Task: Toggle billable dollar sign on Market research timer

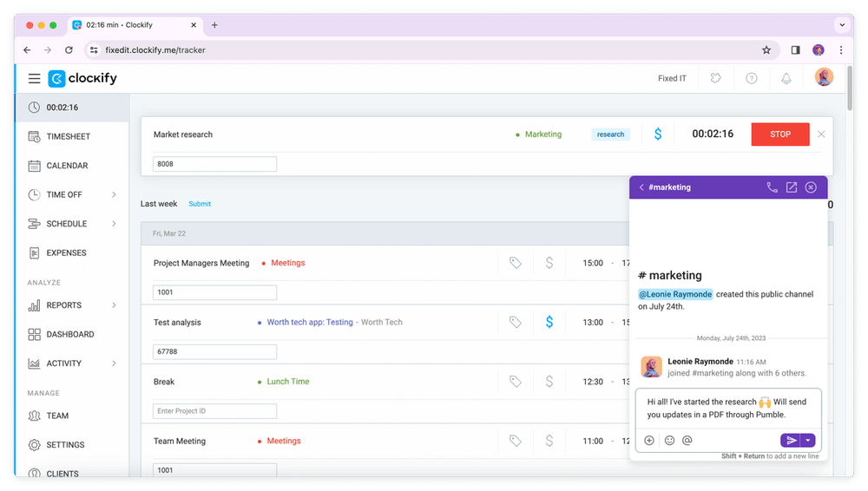Action: pos(658,134)
